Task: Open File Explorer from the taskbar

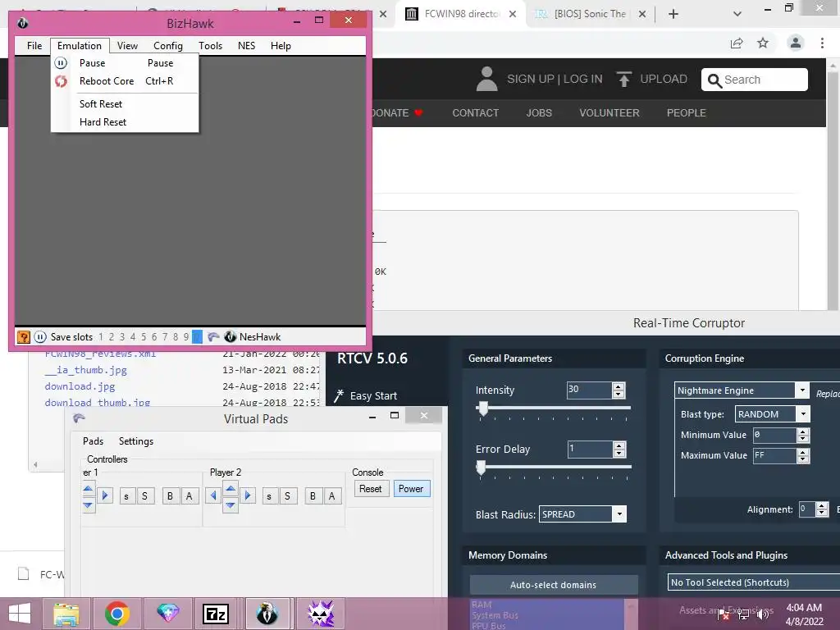Action: (x=66, y=614)
